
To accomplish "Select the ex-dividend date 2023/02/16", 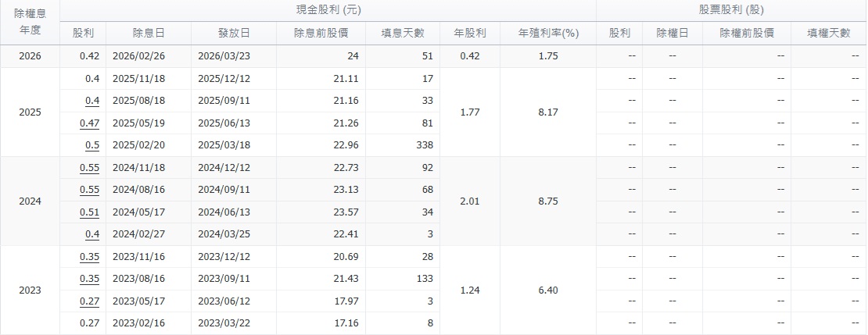I will [x=138, y=323].
